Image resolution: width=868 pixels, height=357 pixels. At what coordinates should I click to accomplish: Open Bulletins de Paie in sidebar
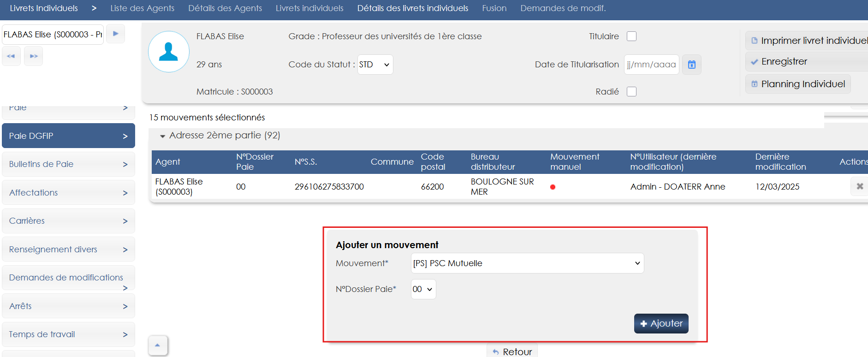68,164
